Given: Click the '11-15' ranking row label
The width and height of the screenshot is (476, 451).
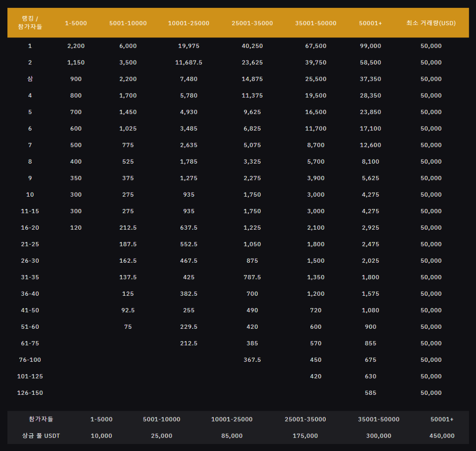Looking at the screenshot, I should (x=30, y=211).
